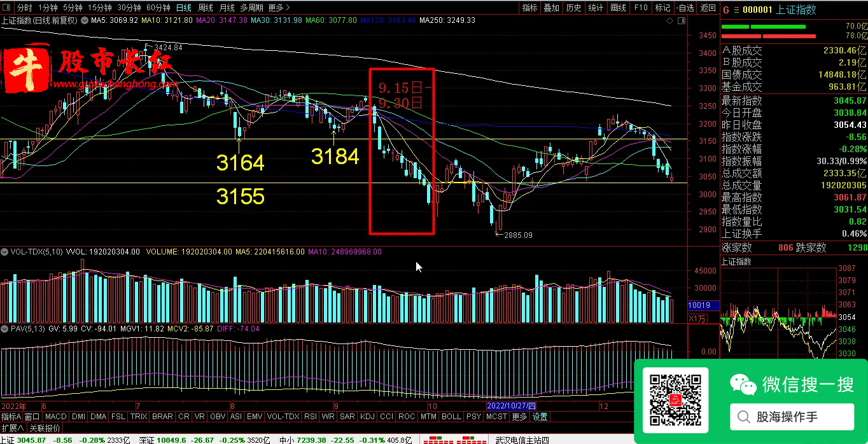868x444 pixels.
Task: Open the F10 company info button
Action: pyautogui.click(x=641, y=8)
